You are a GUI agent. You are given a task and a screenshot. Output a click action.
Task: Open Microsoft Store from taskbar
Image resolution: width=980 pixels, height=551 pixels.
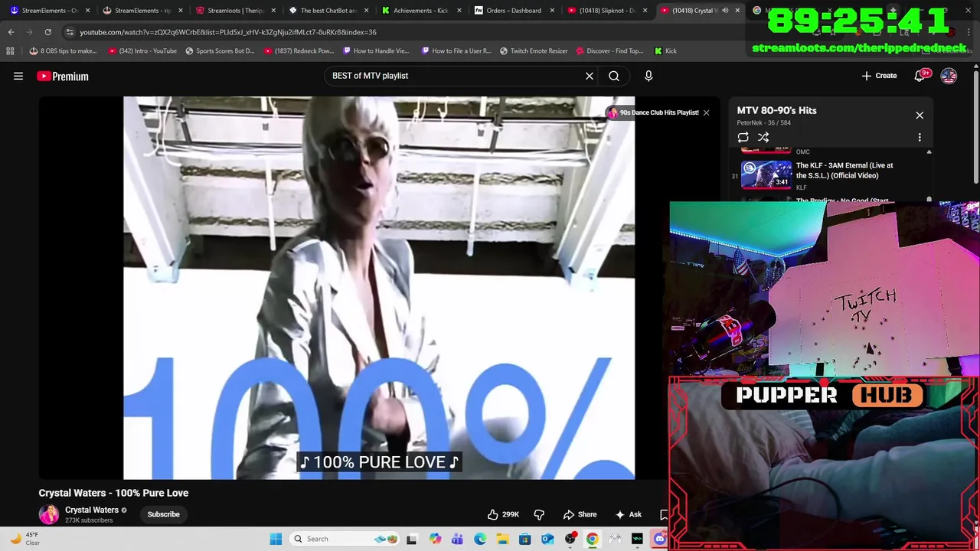tap(524, 539)
